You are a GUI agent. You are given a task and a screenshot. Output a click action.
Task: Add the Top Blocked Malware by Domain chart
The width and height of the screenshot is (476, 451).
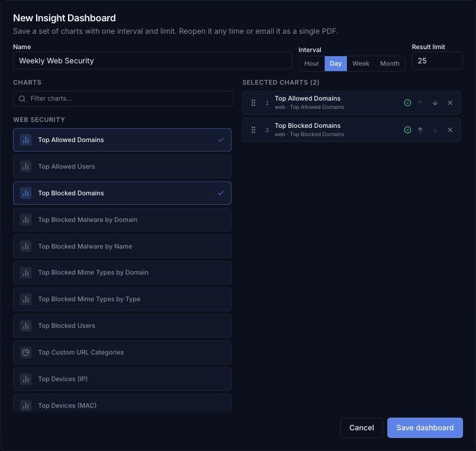(122, 220)
